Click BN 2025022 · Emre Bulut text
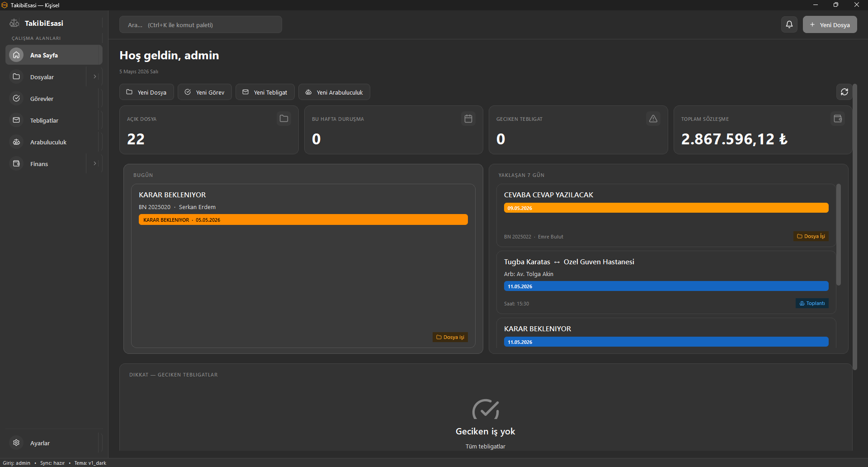The width and height of the screenshot is (868, 467). [x=533, y=237]
